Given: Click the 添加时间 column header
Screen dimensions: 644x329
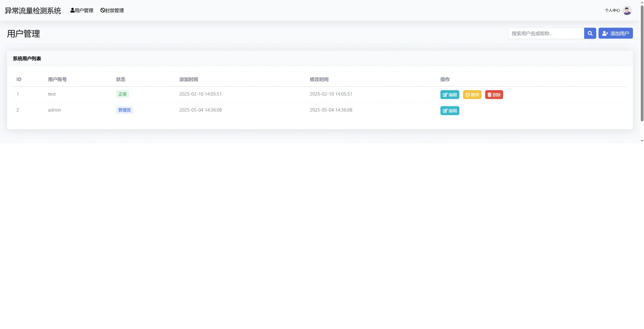Looking at the screenshot, I should coord(189,79).
